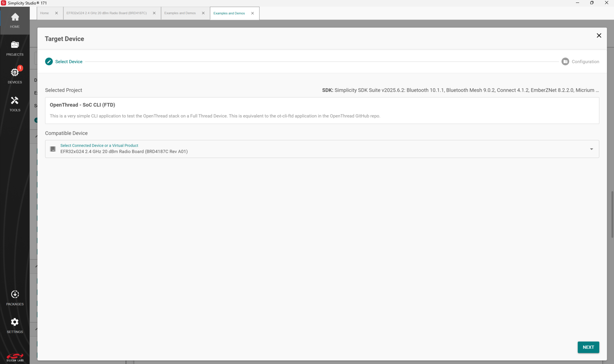The width and height of the screenshot is (614, 364).
Task: Open the Settings gear in the sidebar
Action: pos(15,326)
